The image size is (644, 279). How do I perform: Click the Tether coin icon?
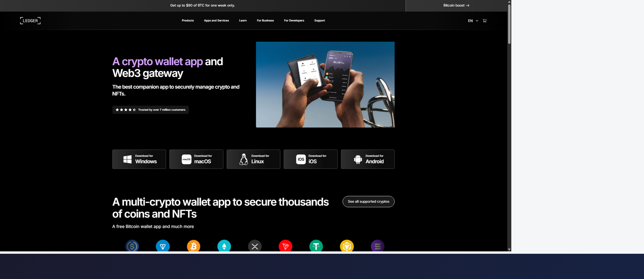316,246
